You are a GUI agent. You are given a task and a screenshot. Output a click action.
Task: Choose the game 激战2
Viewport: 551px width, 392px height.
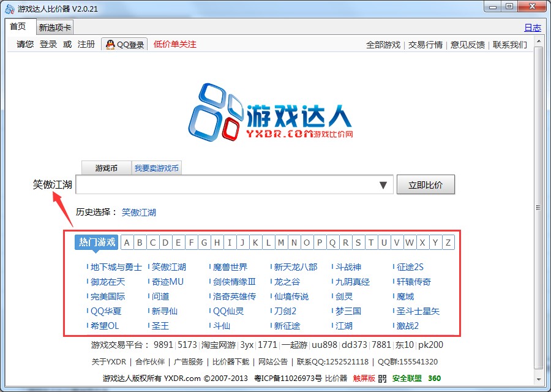(x=408, y=326)
